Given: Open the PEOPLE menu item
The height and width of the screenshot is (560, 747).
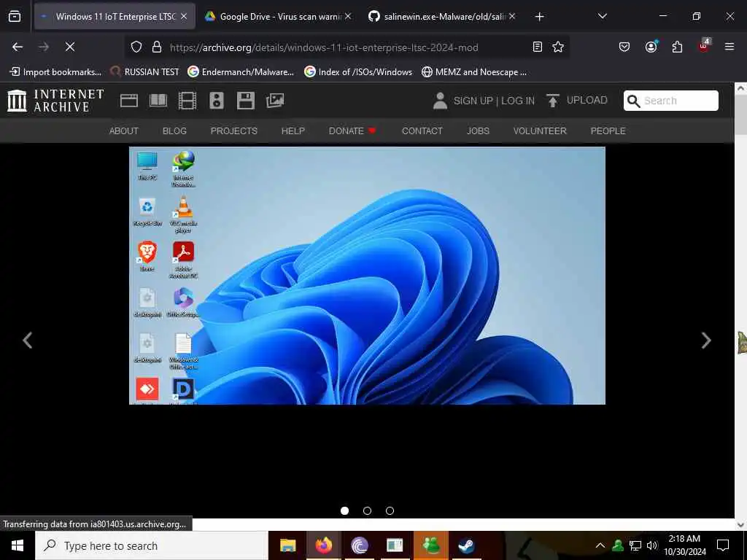Looking at the screenshot, I should (x=608, y=131).
